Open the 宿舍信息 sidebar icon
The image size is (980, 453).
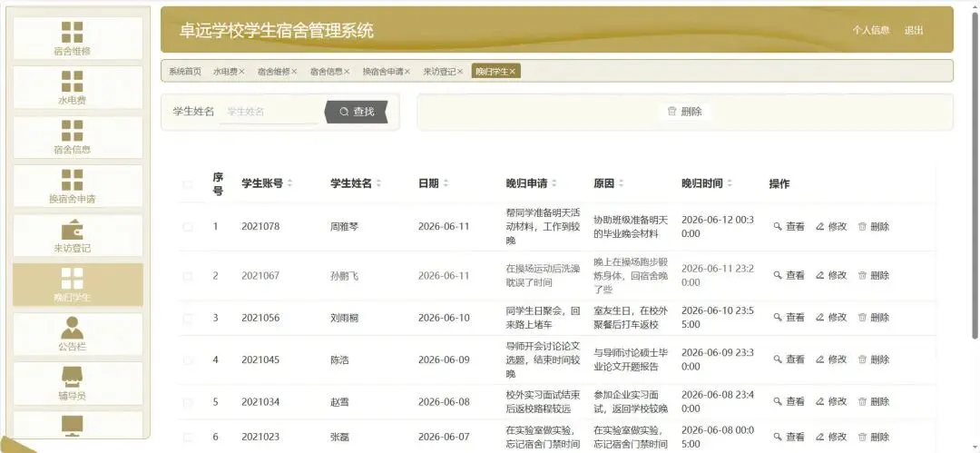[72, 131]
